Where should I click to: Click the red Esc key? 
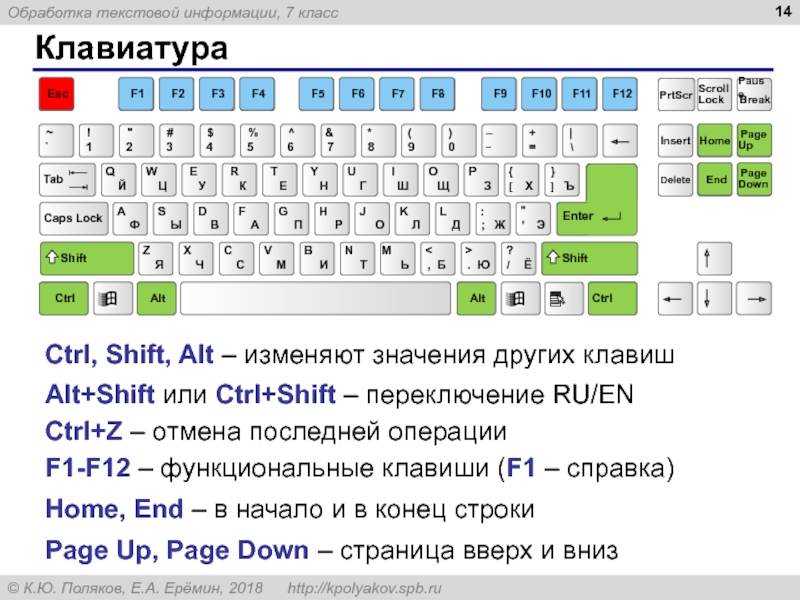pyautogui.click(x=57, y=94)
